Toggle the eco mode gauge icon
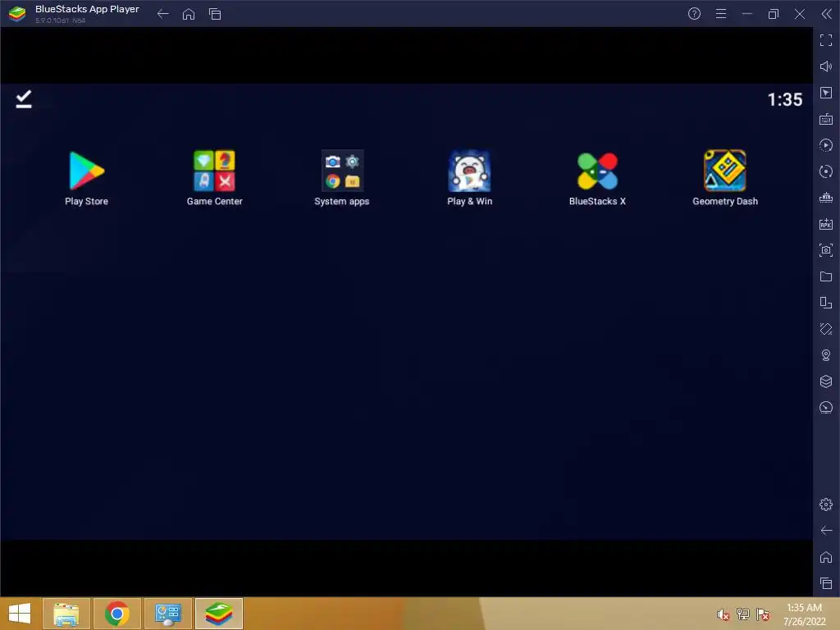The height and width of the screenshot is (630, 840). tap(826, 408)
